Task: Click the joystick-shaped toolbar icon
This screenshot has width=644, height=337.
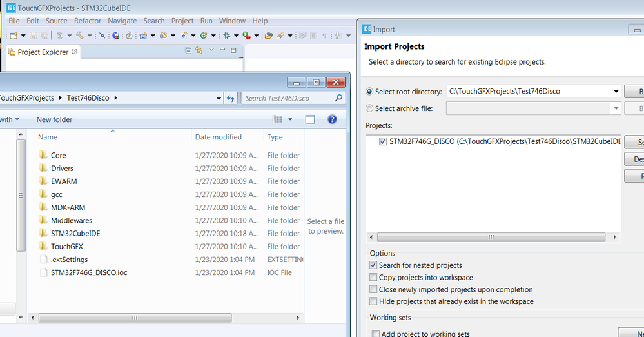Action: (129, 36)
